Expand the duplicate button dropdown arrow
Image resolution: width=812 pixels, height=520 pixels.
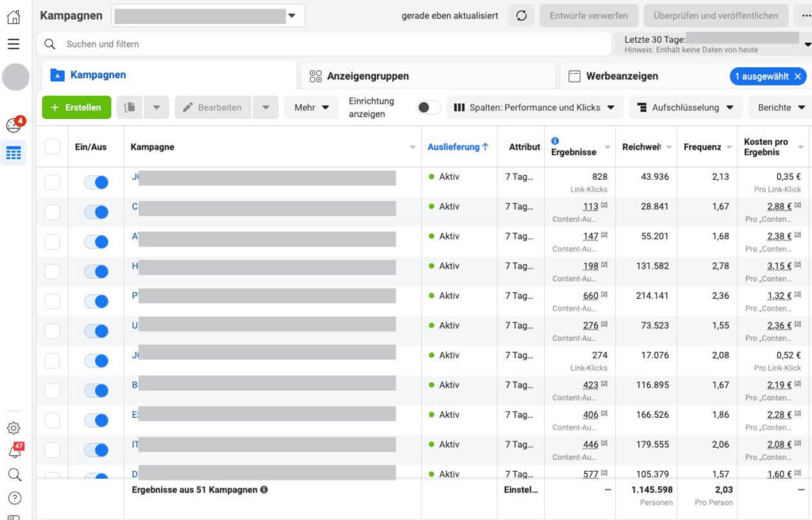[156, 107]
